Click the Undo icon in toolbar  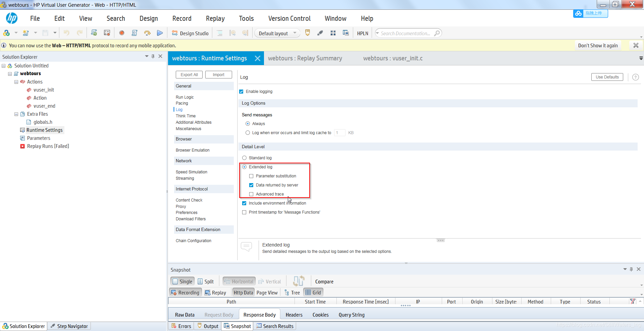tap(66, 33)
